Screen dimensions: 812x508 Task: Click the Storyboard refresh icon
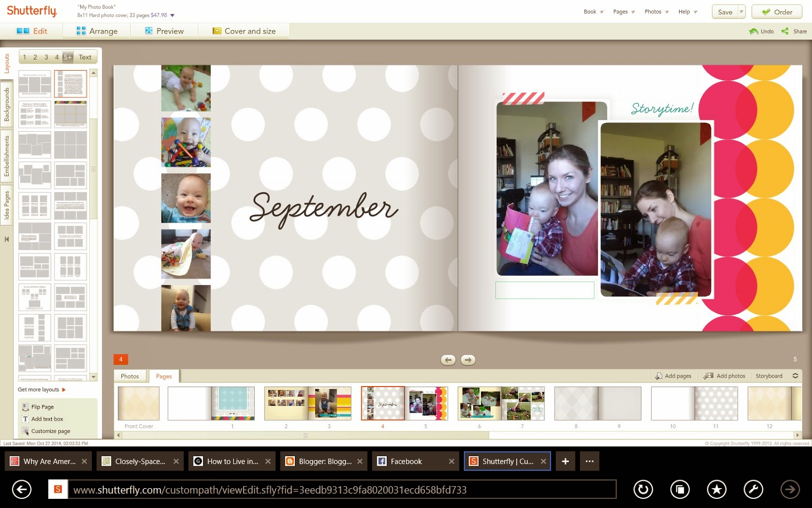tap(795, 376)
